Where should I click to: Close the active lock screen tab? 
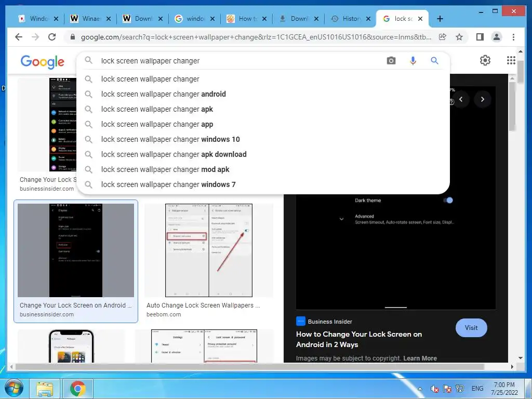[x=420, y=19]
